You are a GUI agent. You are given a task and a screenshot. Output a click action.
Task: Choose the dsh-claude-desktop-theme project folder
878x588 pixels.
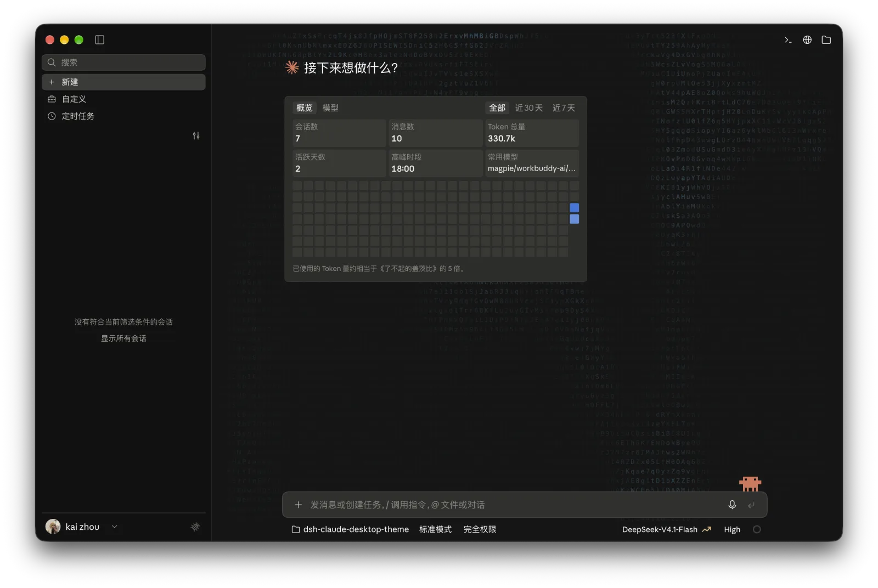(x=350, y=529)
